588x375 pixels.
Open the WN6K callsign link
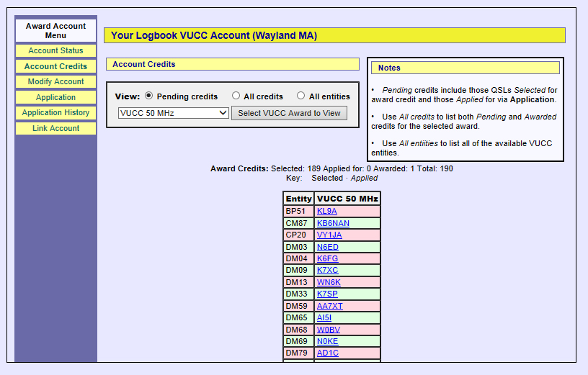(329, 282)
